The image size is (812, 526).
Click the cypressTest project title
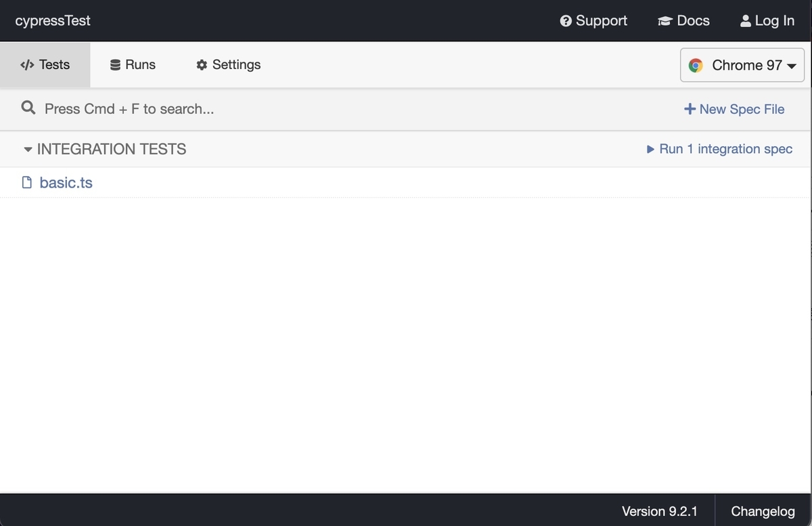point(53,21)
